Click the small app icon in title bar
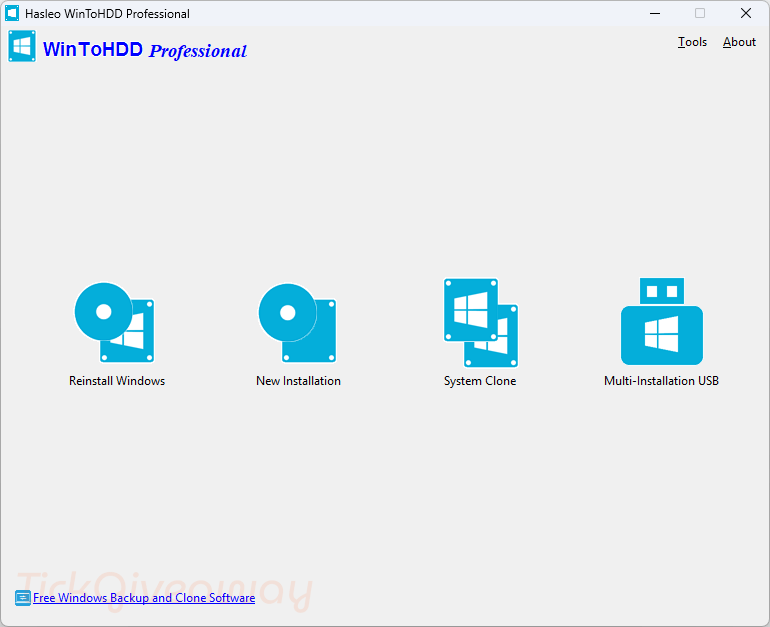 12,13
